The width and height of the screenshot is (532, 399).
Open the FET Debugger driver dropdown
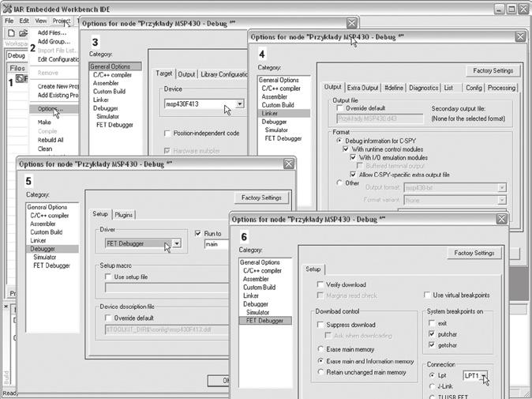pyautogui.click(x=177, y=243)
